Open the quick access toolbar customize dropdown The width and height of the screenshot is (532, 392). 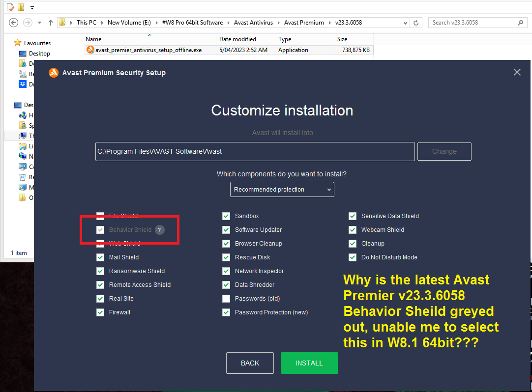pyautogui.click(x=32, y=7)
